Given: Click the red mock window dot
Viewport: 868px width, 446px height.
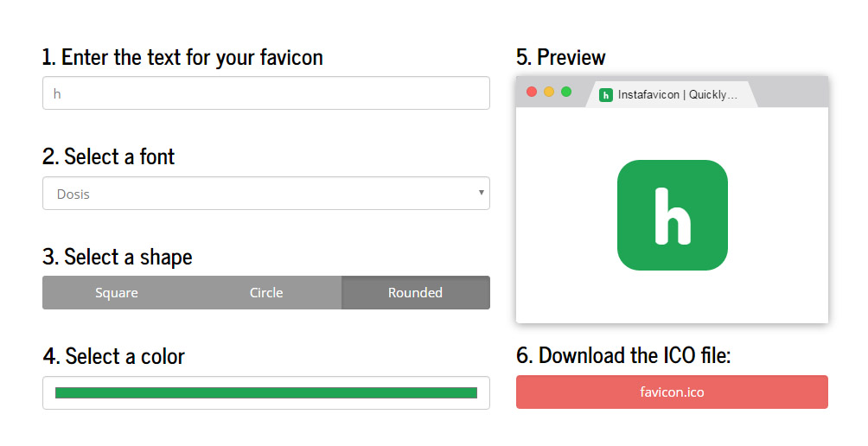Looking at the screenshot, I should (x=532, y=92).
